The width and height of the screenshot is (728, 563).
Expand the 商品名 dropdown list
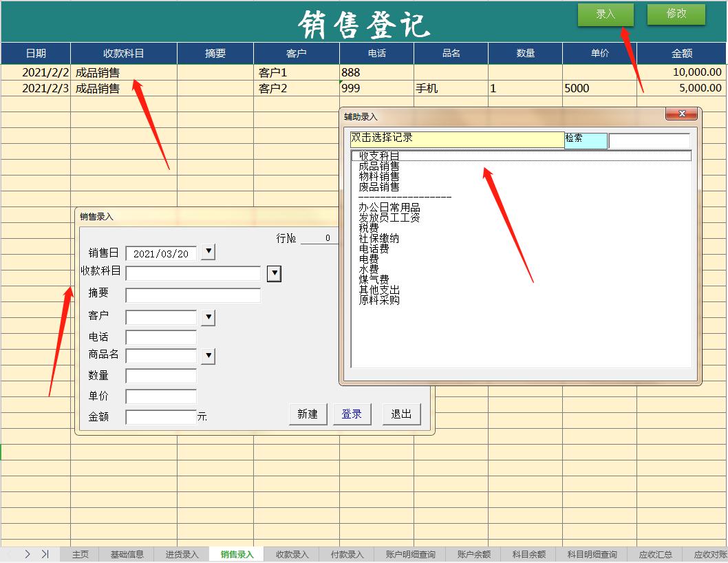[208, 356]
